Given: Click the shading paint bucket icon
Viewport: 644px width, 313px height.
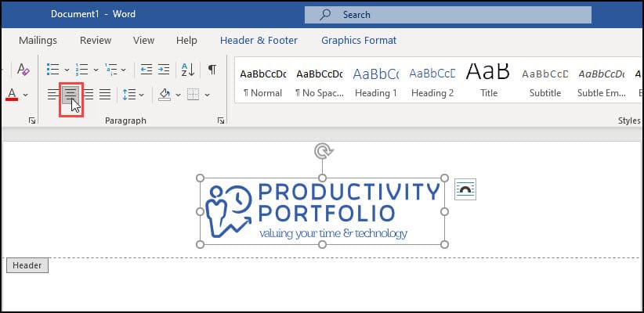Looking at the screenshot, I should point(165,95).
